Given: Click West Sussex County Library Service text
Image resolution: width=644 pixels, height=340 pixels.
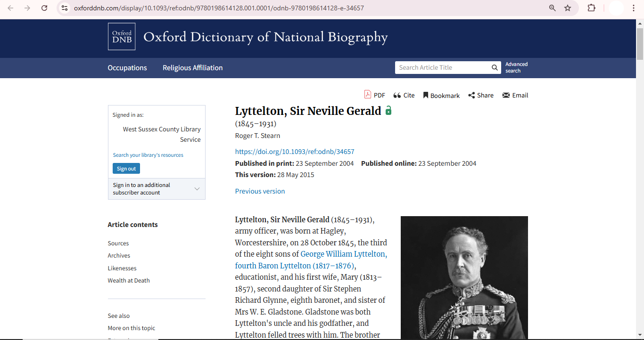Looking at the screenshot, I should pos(162,134).
